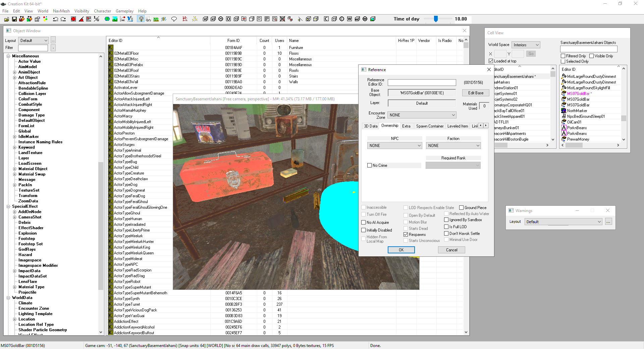Check Ignored By Sandbox
Screen dimensions: 644x349
coord(446,220)
